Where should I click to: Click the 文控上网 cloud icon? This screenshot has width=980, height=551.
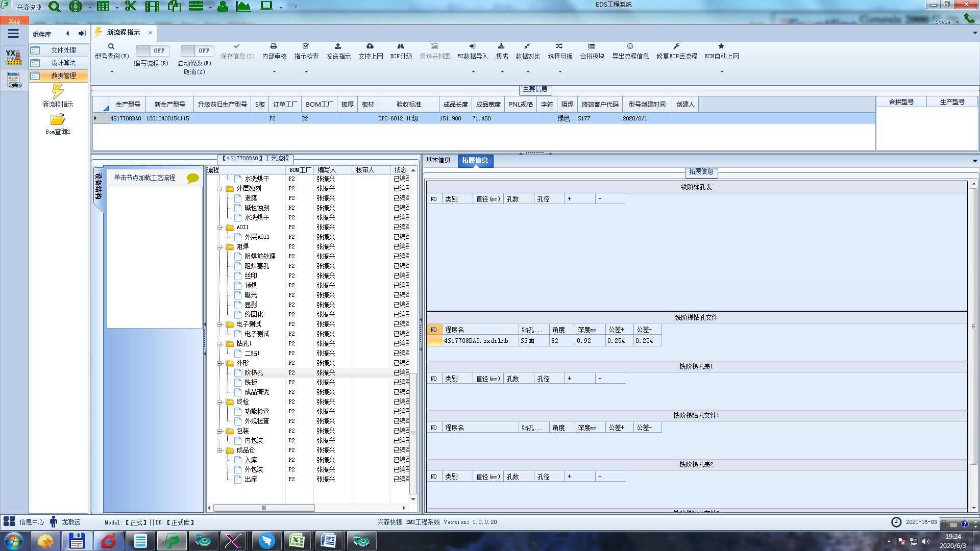370,46
